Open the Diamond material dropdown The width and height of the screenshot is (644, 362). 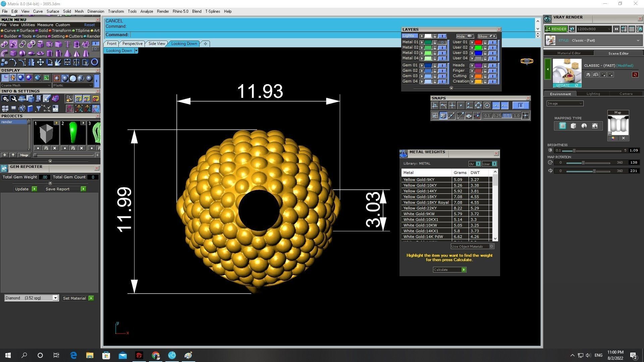(55, 298)
